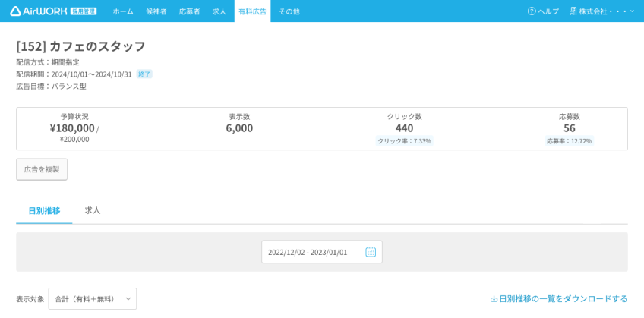Click the 終了 status badge
The image size is (644, 318).
[x=144, y=74]
